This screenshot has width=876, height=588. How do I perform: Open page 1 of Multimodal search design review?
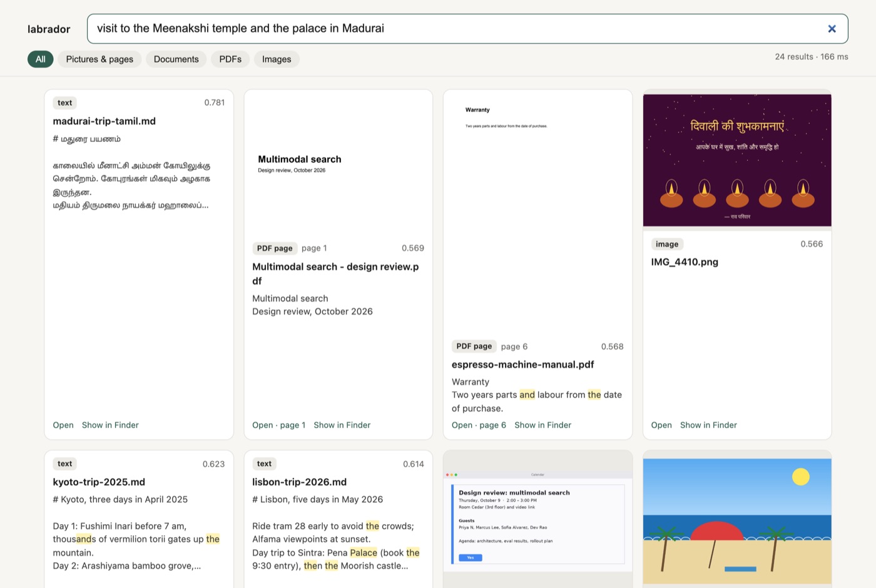coord(279,425)
